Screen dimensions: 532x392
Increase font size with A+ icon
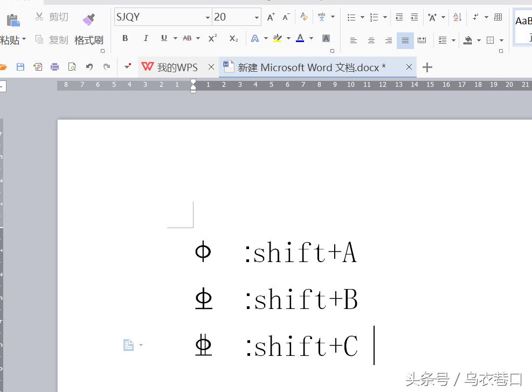[271, 17]
